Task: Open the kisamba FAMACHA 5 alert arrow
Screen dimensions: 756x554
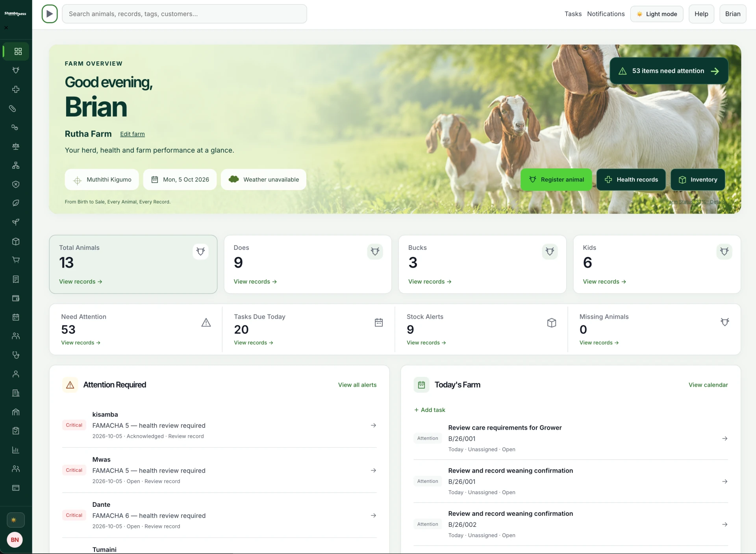Action: pyautogui.click(x=373, y=425)
